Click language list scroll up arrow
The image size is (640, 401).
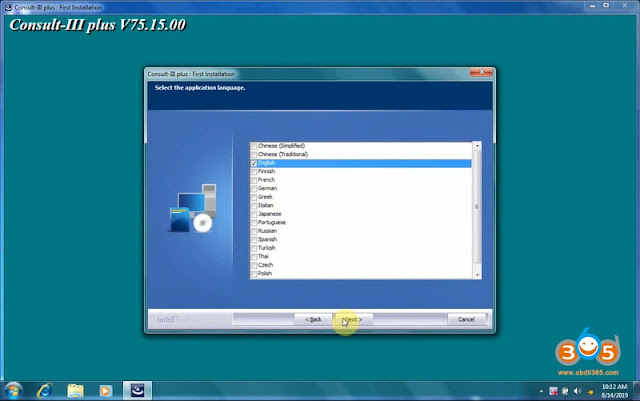(477, 146)
